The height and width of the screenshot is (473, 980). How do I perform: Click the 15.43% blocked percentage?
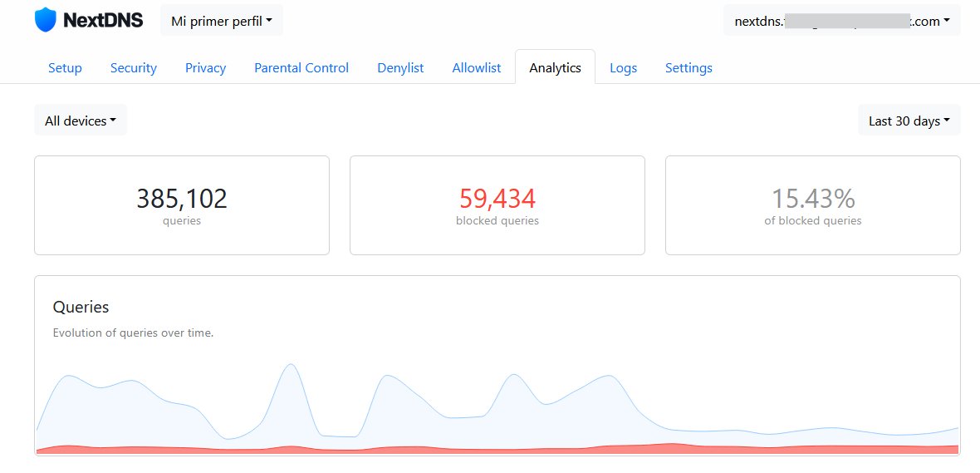(813, 199)
